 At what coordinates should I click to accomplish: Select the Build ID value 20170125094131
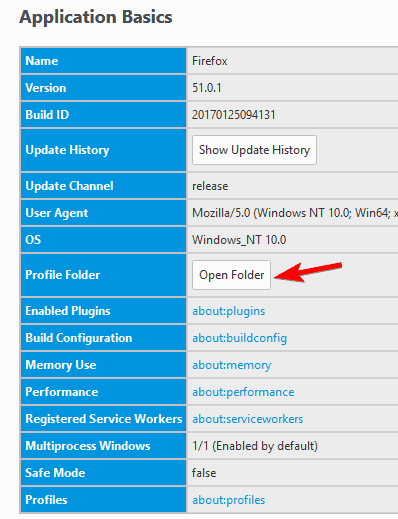click(234, 115)
